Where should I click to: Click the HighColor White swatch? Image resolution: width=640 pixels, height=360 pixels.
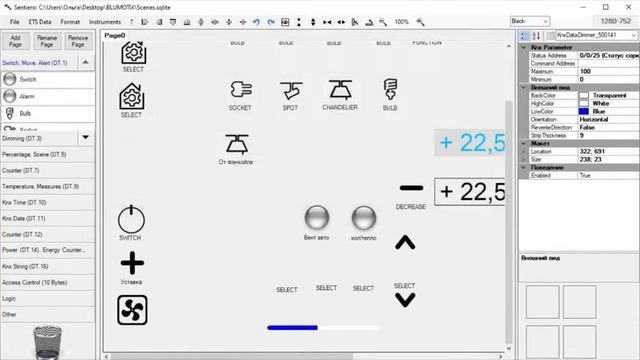(x=584, y=103)
